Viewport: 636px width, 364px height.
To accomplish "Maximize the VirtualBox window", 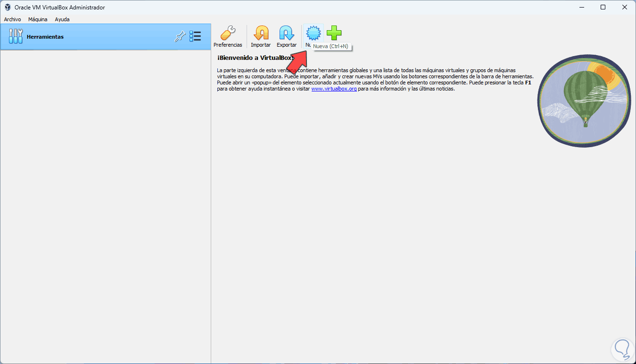I will 603,7.
